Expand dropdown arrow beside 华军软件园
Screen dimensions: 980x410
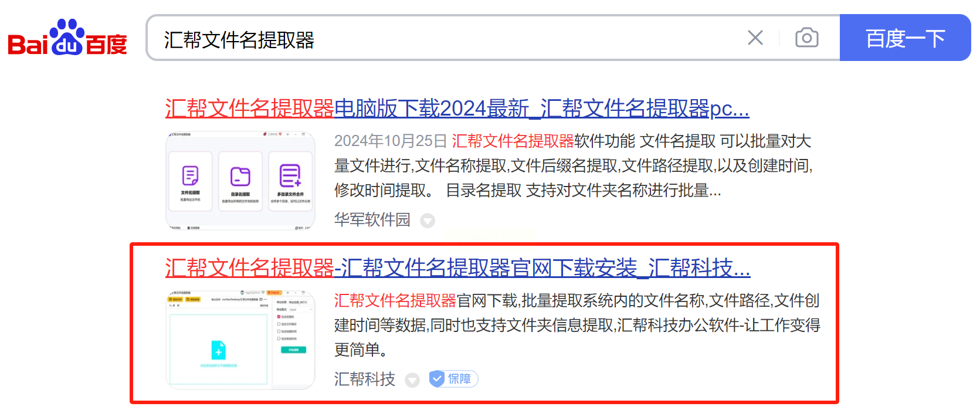pyautogui.click(x=428, y=221)
